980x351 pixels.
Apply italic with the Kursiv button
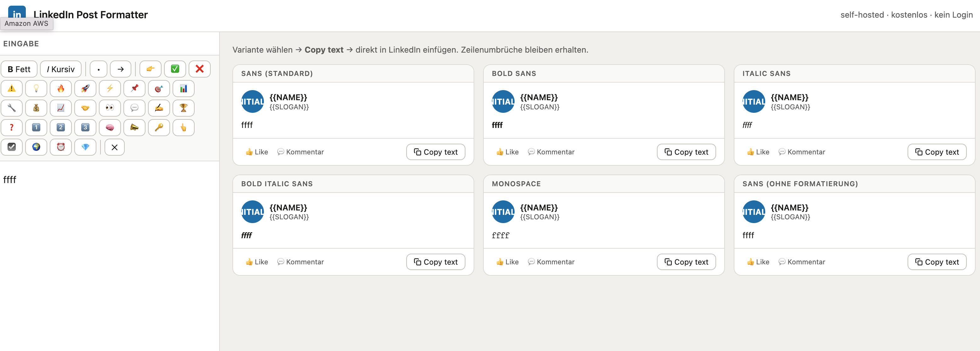[x=60, y=69]
